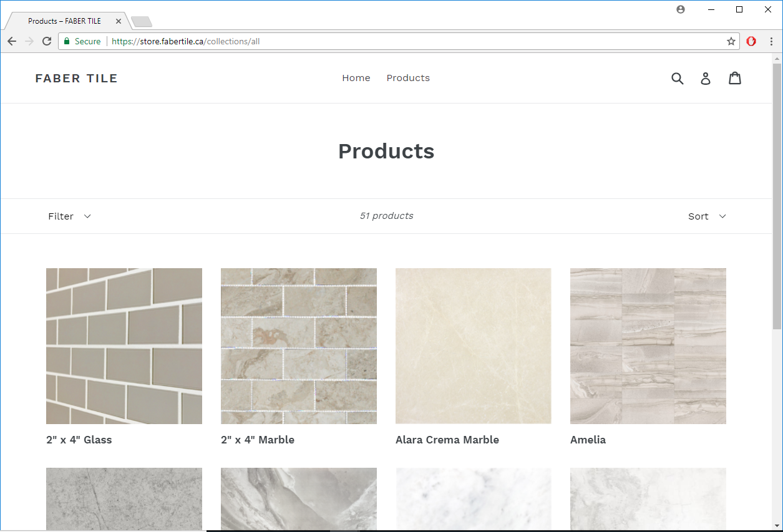The height and width of the screenshot is (532, 783).
Task: Open the 2" x 4" Glass product link
Action: click(79, 440)
